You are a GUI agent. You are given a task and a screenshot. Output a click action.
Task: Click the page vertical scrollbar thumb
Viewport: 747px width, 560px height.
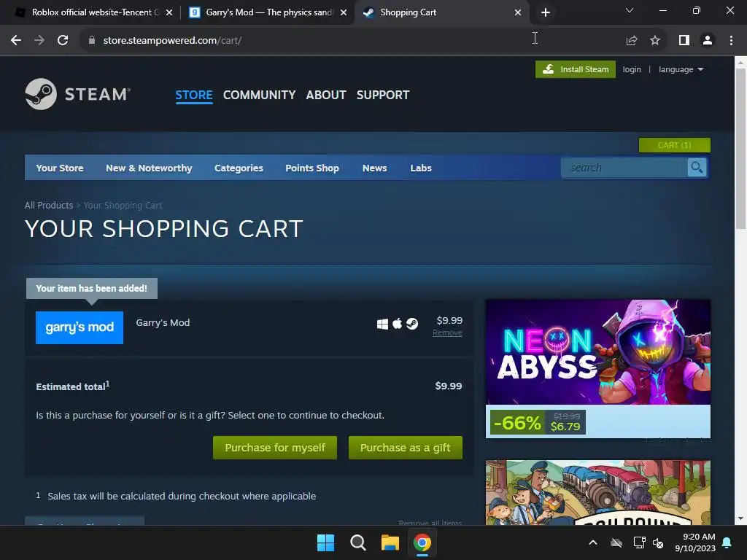coord(740,150)
